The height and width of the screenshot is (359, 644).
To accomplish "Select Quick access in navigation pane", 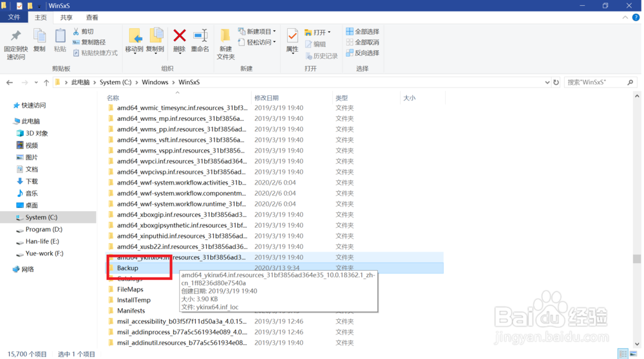I will (x=30, y=106).
